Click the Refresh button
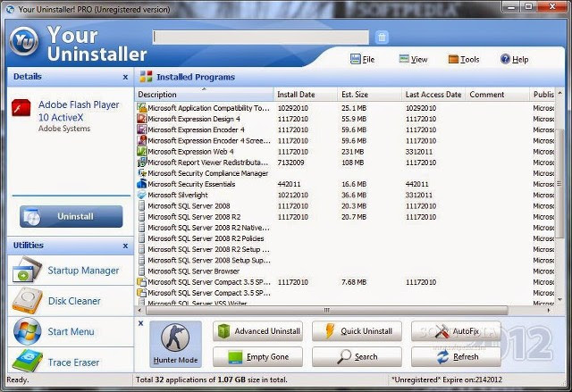Viewport: 572px width, 392px height. point(456,356)
